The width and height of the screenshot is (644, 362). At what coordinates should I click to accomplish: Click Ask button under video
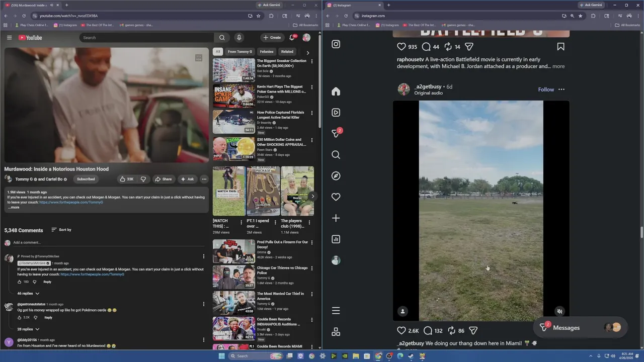click(187, 179)
